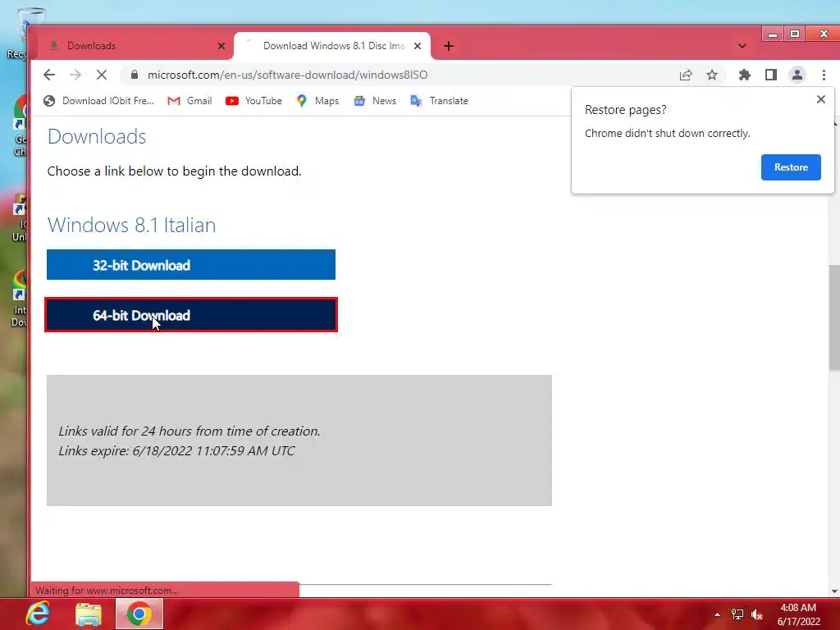Open File Explorer from the taskbar

tap(89, 614)
